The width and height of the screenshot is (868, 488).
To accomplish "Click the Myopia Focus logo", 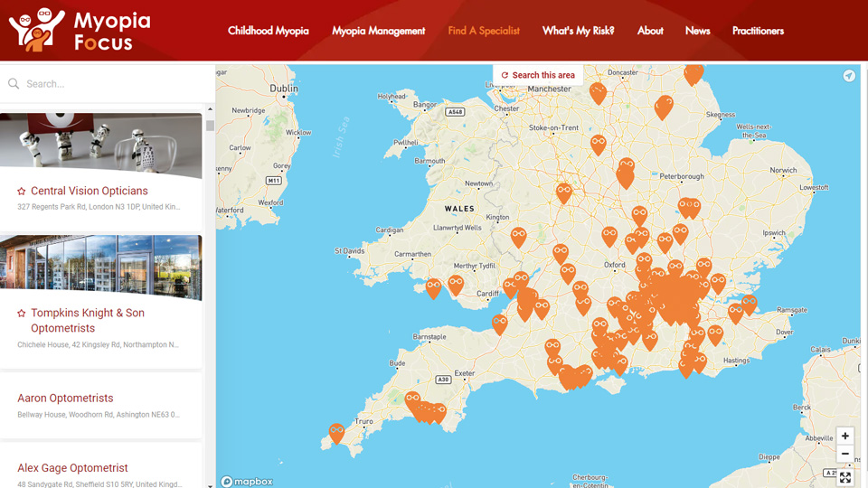I will [x=80, y=31].
